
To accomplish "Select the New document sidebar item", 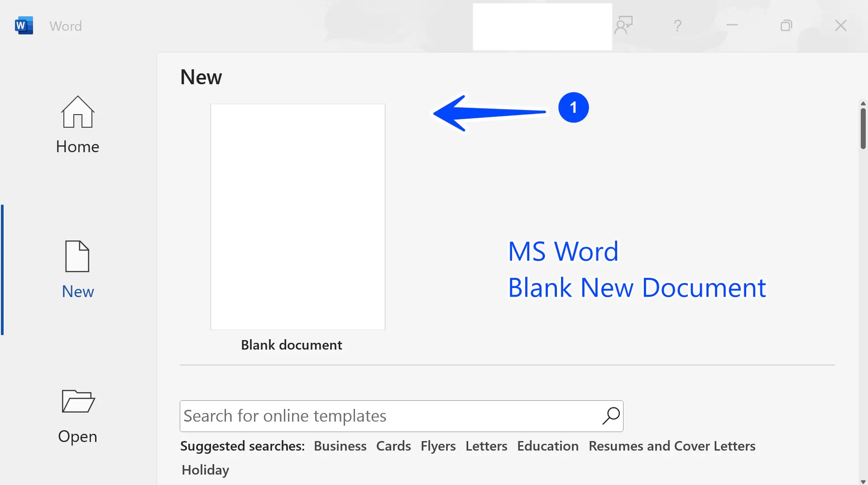I will click(x=77, y=270).
